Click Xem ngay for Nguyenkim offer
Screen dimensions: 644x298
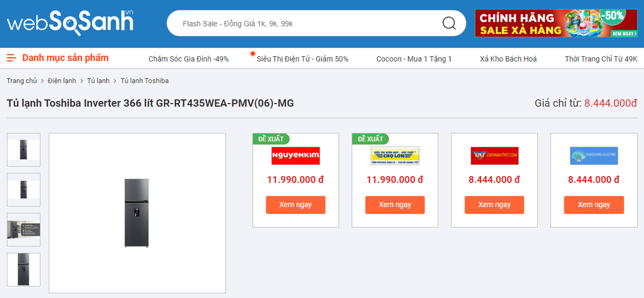(295, 205)
